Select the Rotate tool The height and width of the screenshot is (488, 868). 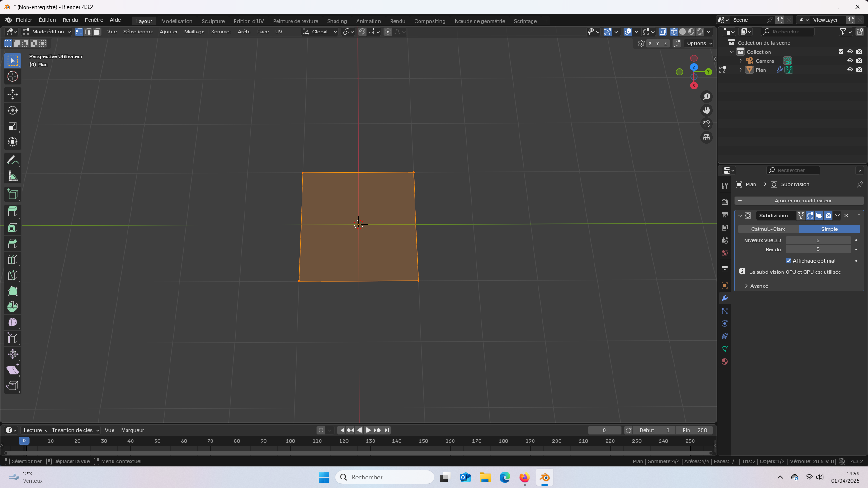pos(13,110)
